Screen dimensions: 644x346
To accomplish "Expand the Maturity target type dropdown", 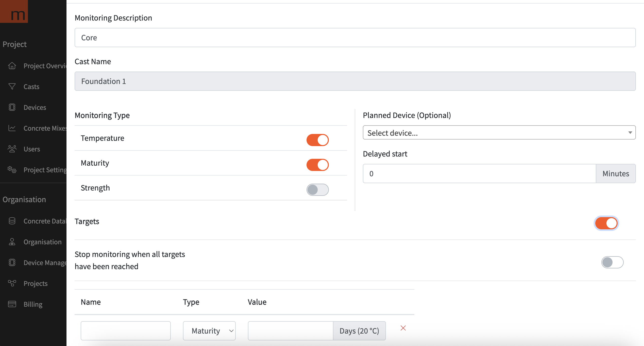I will click(x=209, y=331).
